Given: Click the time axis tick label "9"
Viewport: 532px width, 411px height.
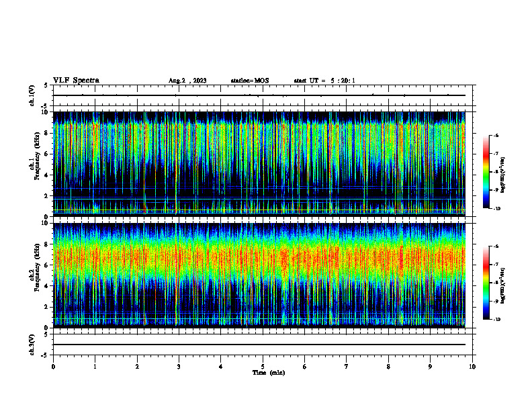Looking at the screenshot, I should point(430,367).
